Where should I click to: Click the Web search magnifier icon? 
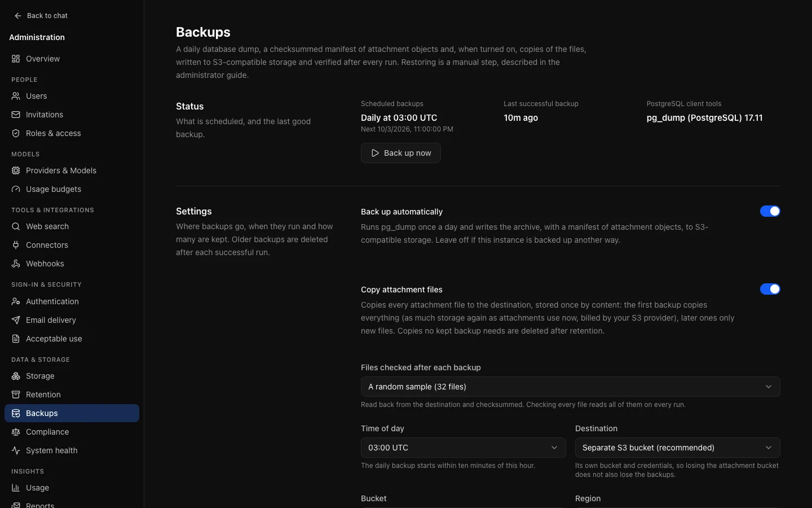coord(16,226)
